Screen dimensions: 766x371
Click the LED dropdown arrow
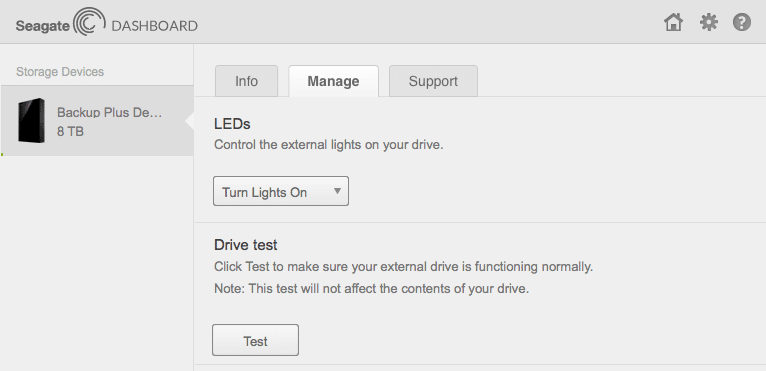(x=337, y=191)
